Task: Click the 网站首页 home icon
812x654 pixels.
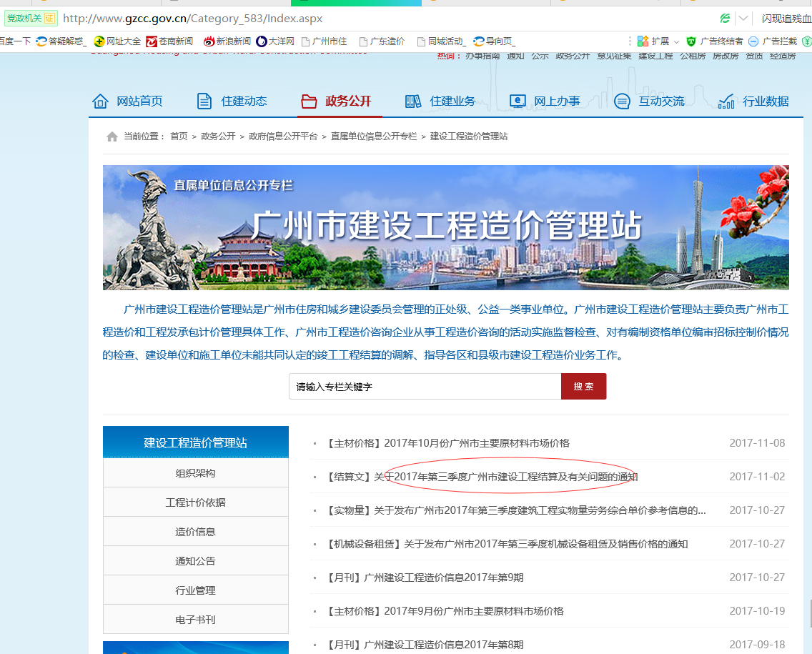Action: coord(101,101)
